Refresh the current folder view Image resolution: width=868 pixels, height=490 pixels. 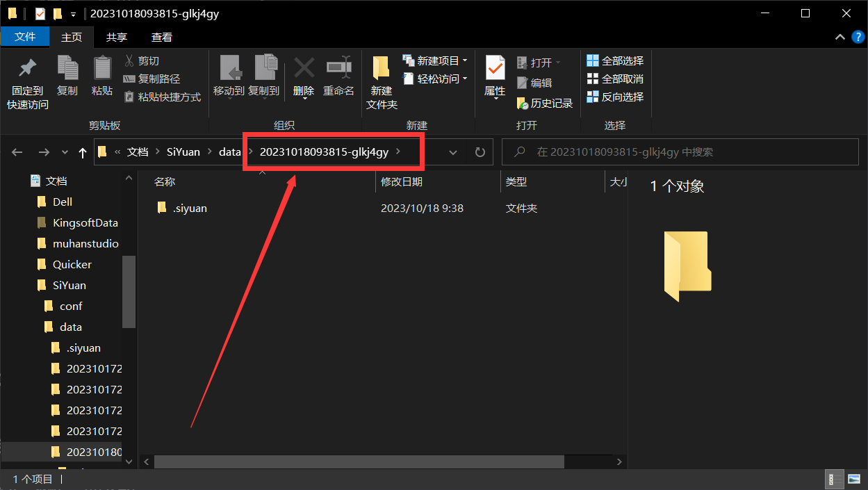pos(480,152)
